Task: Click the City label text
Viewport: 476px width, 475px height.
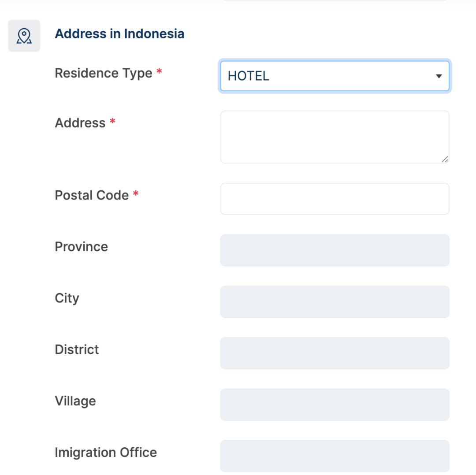Action: pos(67,298)
